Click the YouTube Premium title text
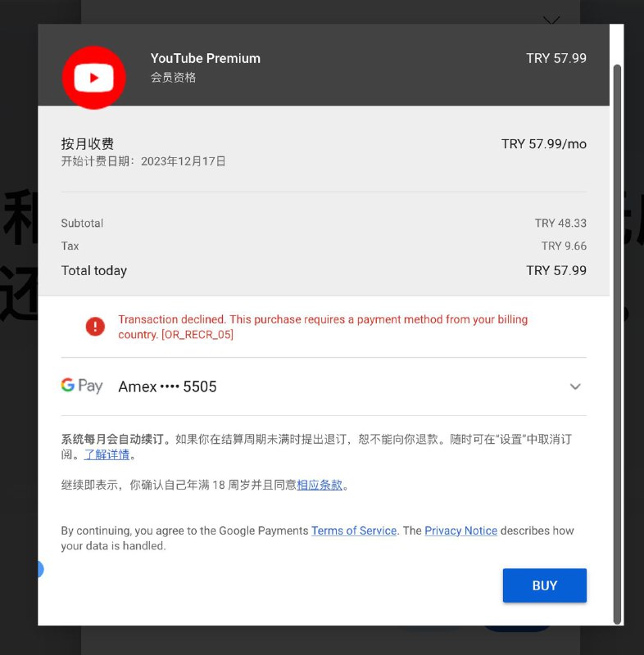Image resolution: width=644 pixels, height=655 pixels. coord(205,58)
